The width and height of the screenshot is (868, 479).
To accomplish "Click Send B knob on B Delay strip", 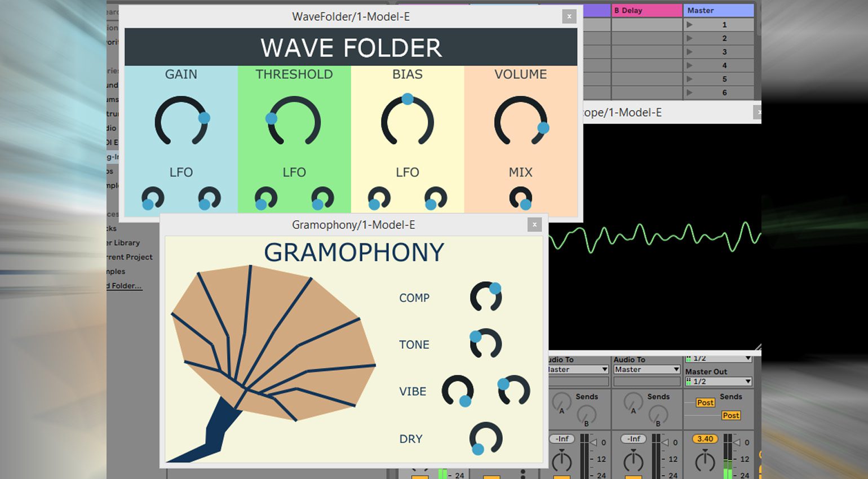I will tap(658, 415).
